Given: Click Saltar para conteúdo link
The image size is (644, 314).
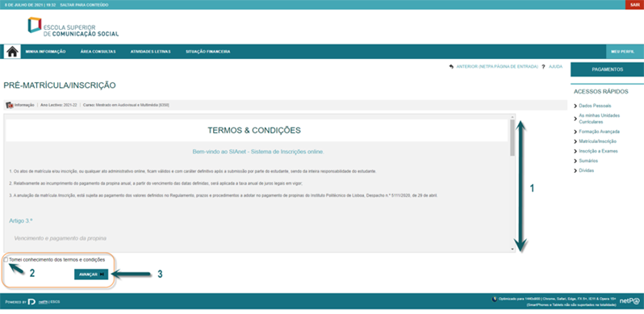Looking at the screenshot, I should tap(84, 5).
